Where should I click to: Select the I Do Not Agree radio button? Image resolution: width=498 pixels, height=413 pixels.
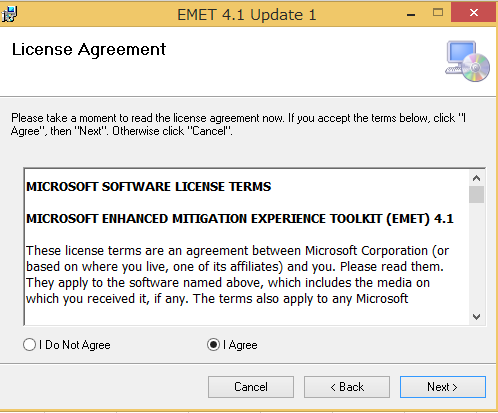29,344
